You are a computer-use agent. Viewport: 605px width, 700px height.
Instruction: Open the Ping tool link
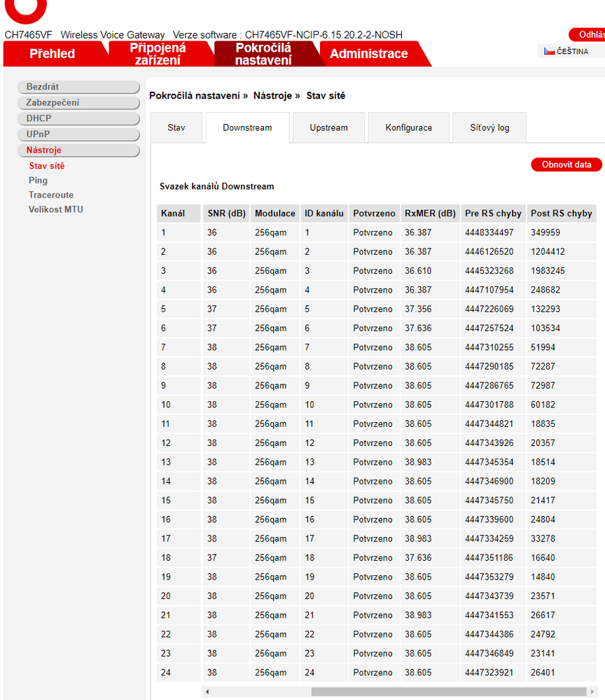click(x=39, y=181)
